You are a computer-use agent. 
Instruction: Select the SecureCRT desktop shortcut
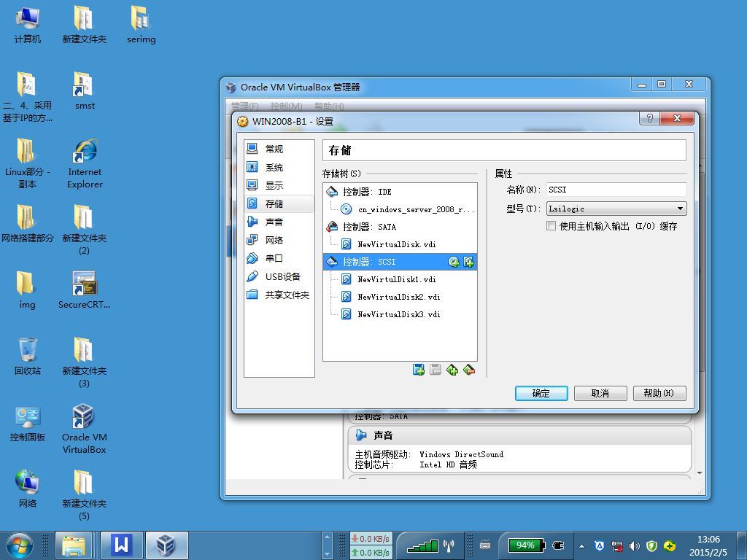tap(85, 290)
